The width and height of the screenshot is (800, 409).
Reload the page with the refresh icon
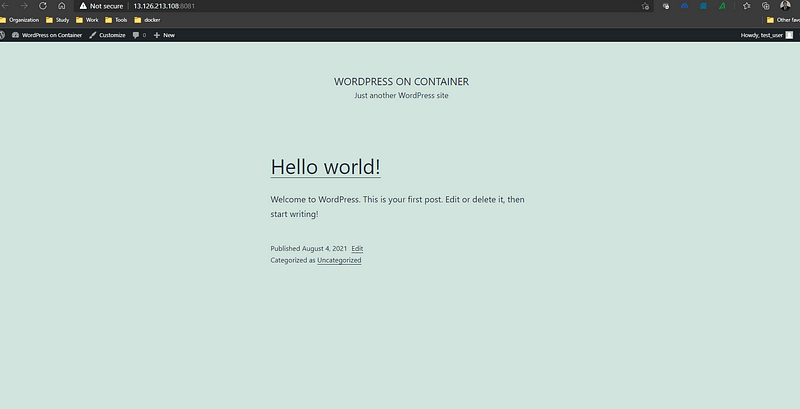click(43, 6)
